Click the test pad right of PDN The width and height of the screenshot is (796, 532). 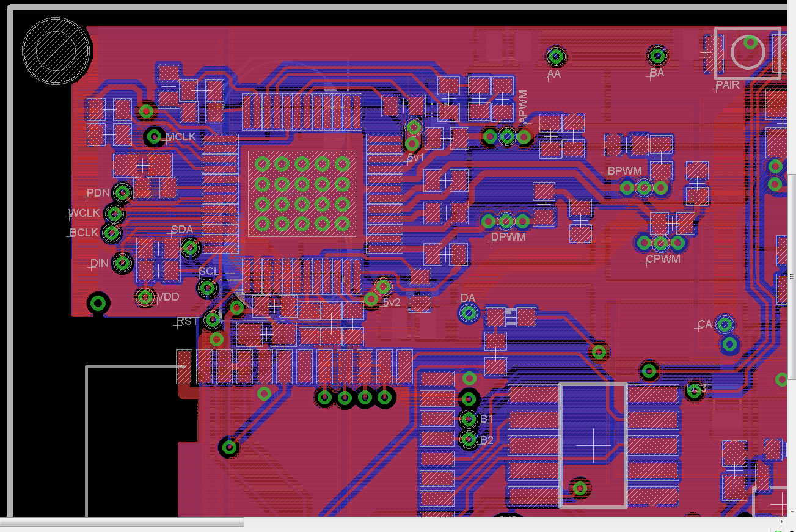pyautogui.click(x=123, y=193)
